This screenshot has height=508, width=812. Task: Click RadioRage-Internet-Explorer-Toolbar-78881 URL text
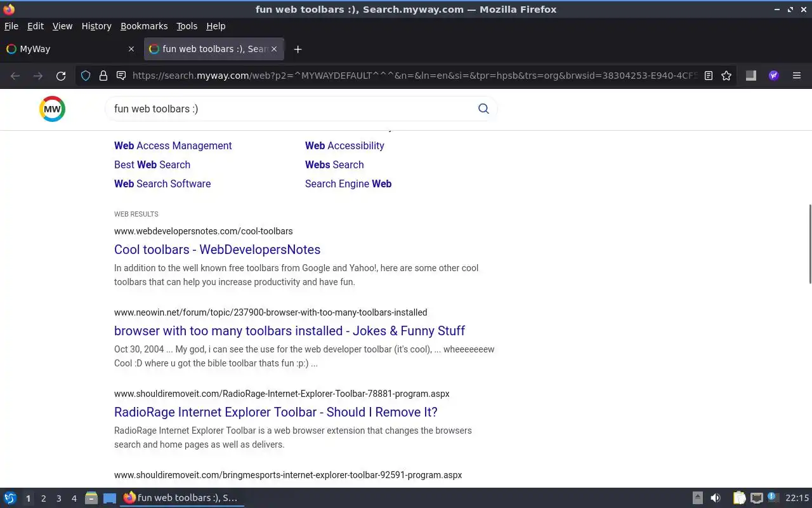(x=282, y=394)
